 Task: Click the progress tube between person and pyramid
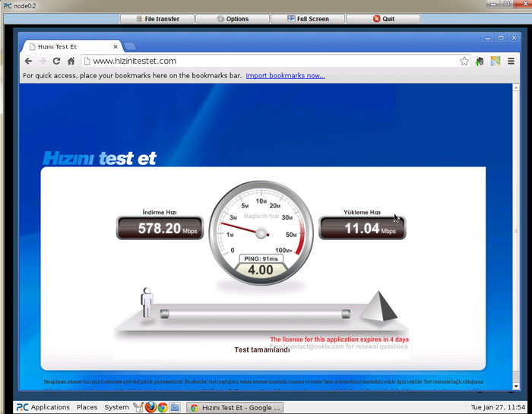pos(255,314)
